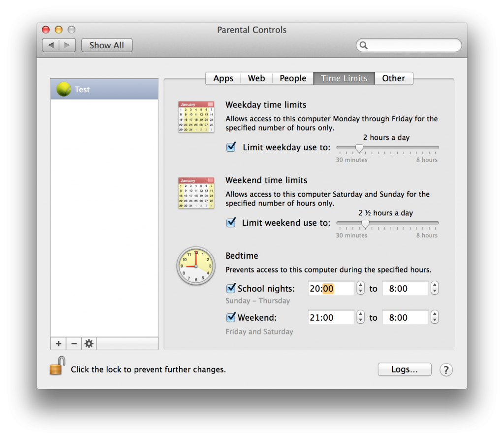The height and width of the screenshot is (440, 504).
Task: Click the tennis ball user avatar
Action: click(x=63, y=89)
